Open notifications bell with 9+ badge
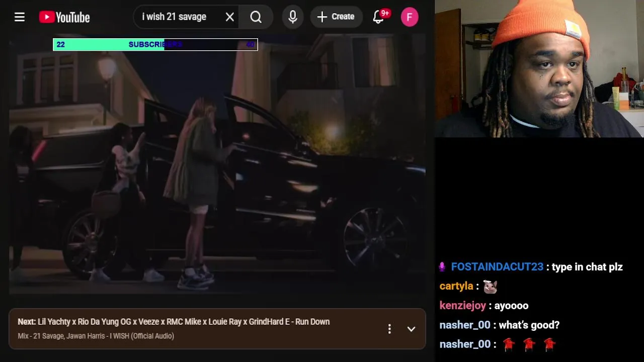Image resolution: width=644 pixels, height=362 pixels. [380, 17]
